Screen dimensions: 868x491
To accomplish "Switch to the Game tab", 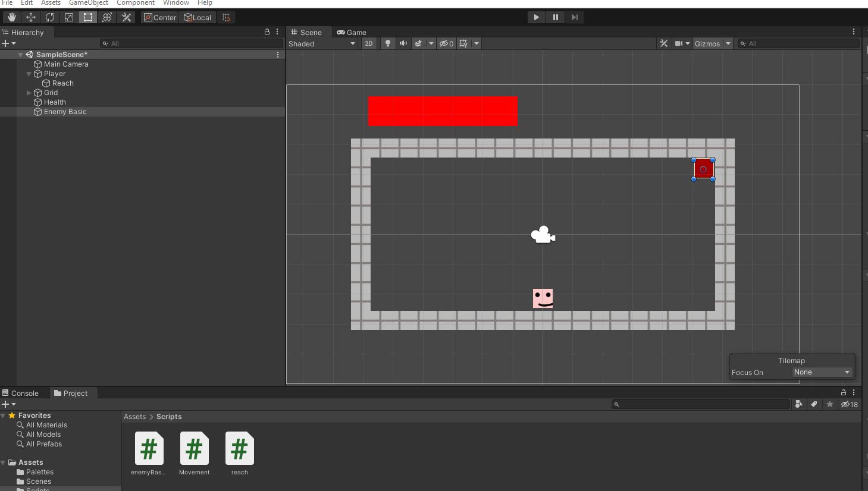I will (352, 32).
